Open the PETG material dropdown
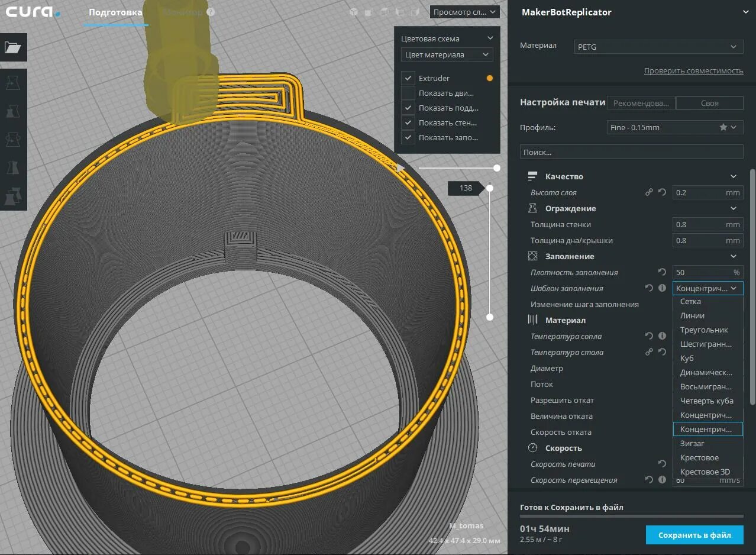This screenshot has height=555, width=756. (x=658, y=47)
